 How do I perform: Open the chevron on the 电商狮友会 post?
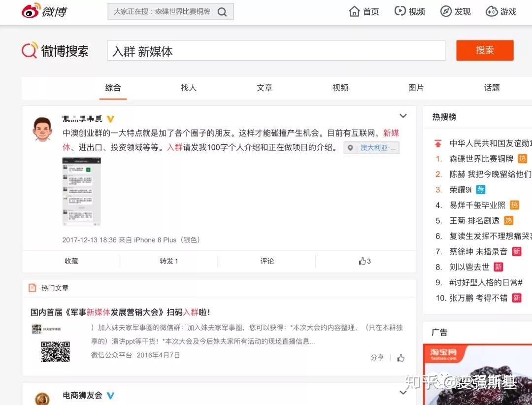pyautogui.click(x=403, y=392)
